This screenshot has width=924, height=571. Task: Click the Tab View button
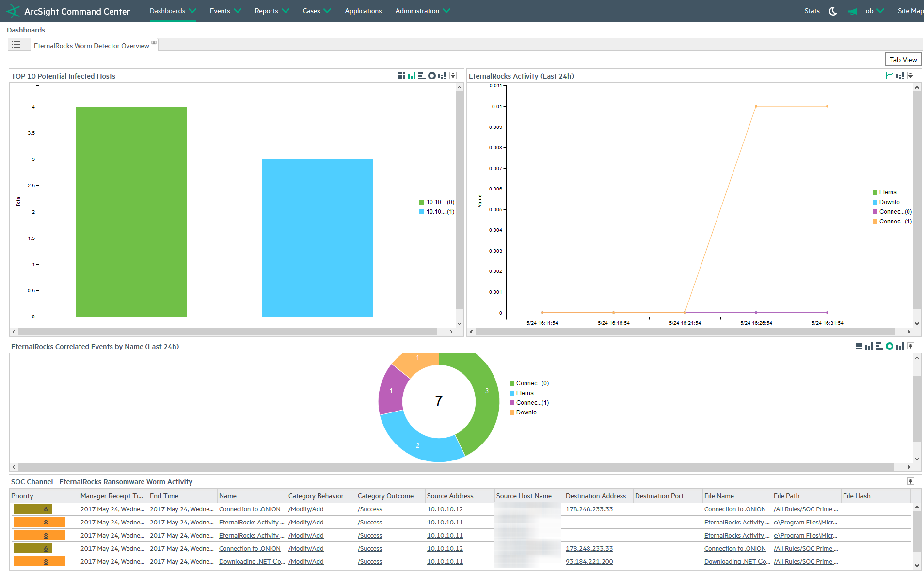pyautogui.click(x=903, y=60)
